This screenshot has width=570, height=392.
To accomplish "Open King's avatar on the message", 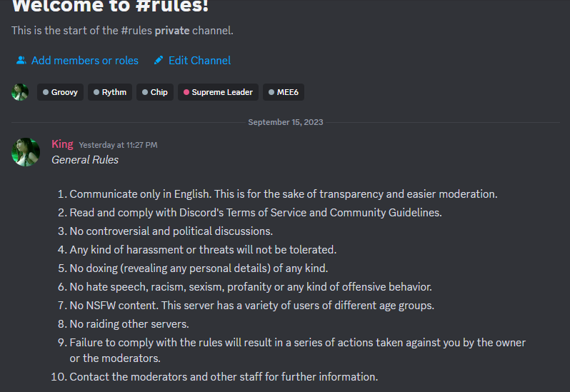I will click(x=26, y=152).
